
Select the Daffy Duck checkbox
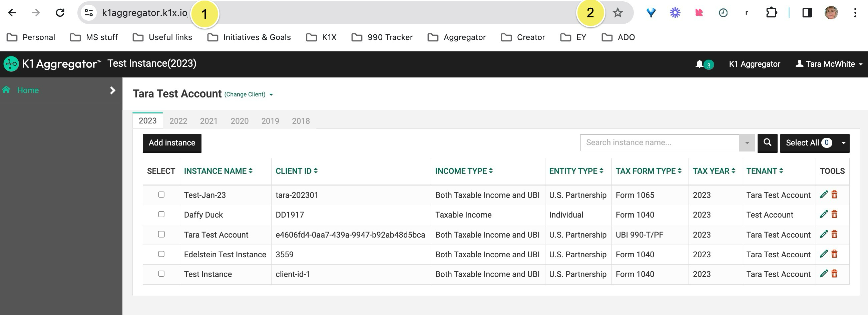click(161, 214)
